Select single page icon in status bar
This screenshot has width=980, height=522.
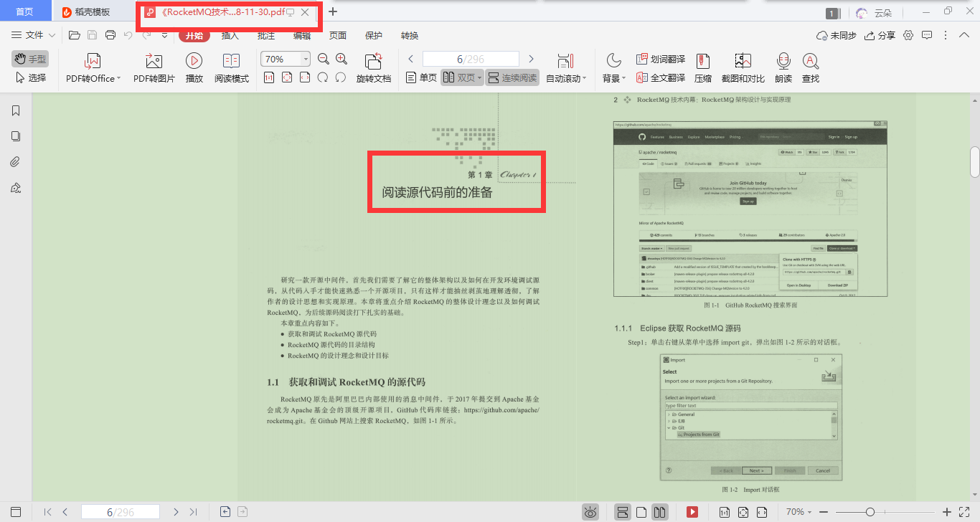point(641,512)
